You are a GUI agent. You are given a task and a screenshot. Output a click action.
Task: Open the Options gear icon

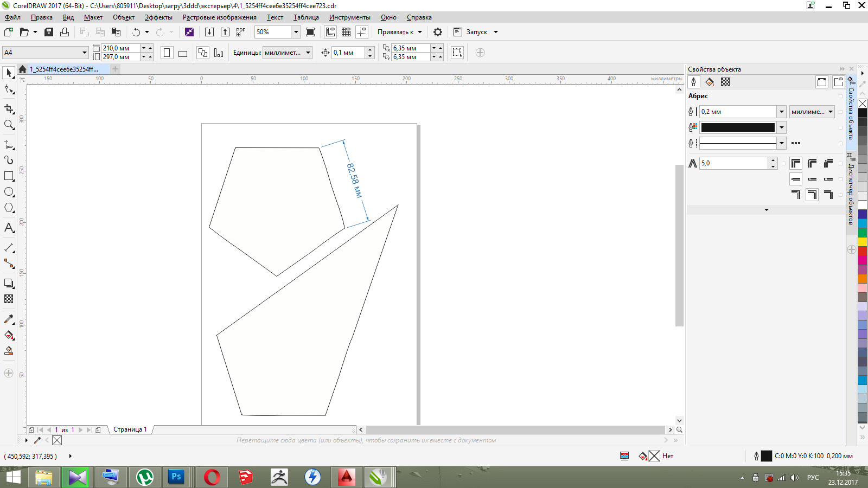[x=438, y=32]
